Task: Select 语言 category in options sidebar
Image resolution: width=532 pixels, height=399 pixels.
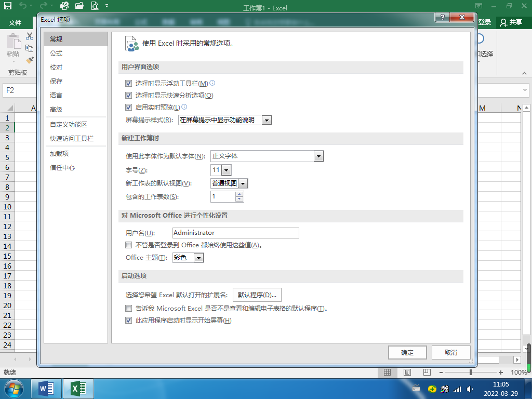Action: (x=76, y=96)
